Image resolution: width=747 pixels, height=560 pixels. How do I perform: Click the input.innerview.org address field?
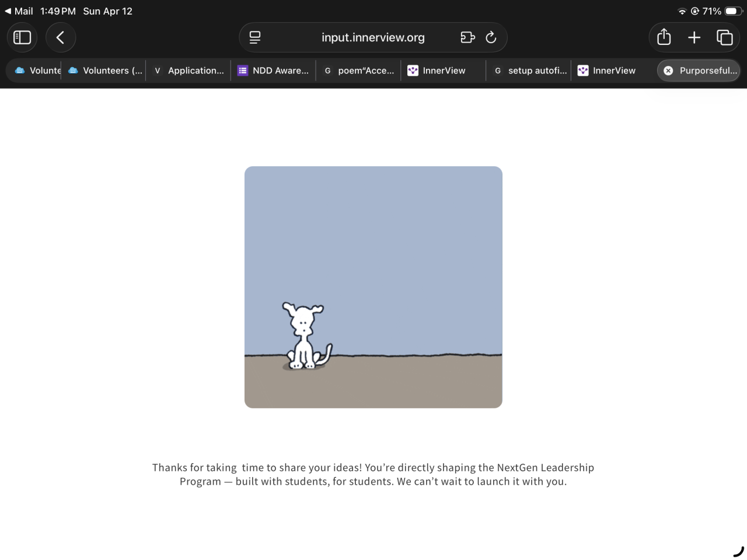[x=373, y=37]
